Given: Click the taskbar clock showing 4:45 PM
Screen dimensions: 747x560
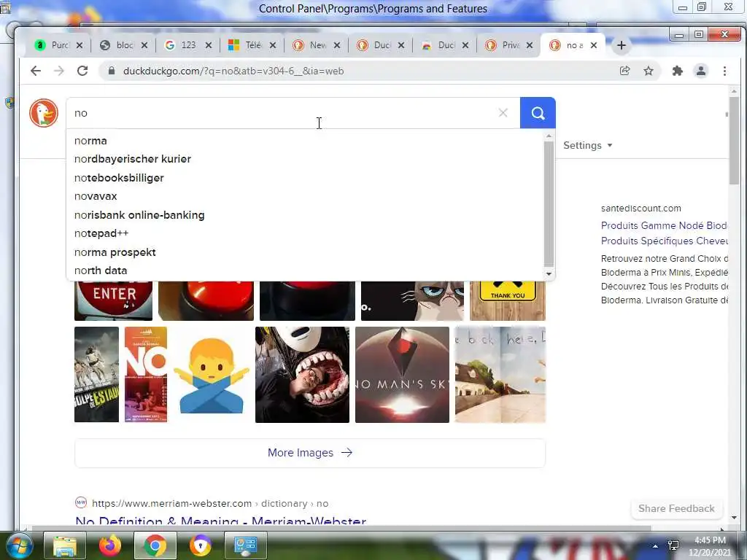Looking at the screenshot, I should pos(710,545).
